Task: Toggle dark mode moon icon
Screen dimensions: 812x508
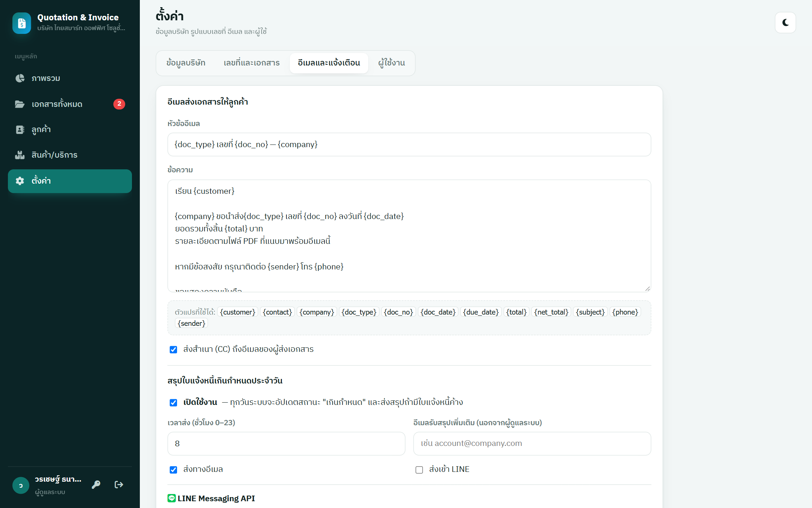Action: coord(785,23)
